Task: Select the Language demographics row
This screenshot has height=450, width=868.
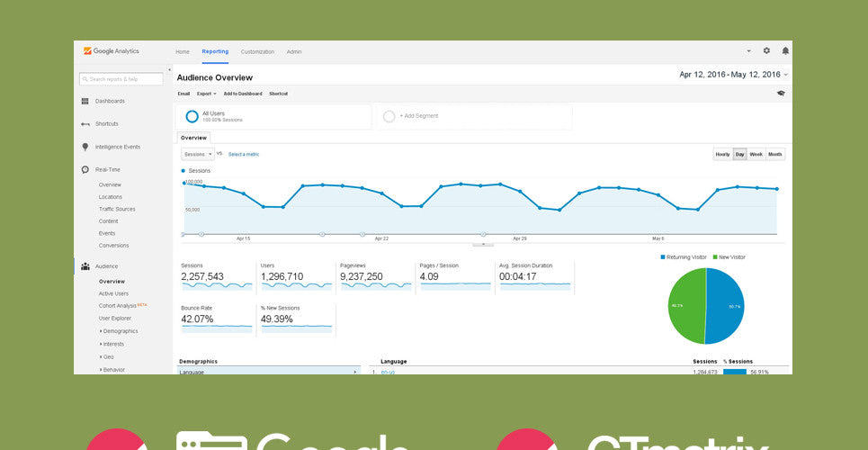Action: click(x=269, y=372)
